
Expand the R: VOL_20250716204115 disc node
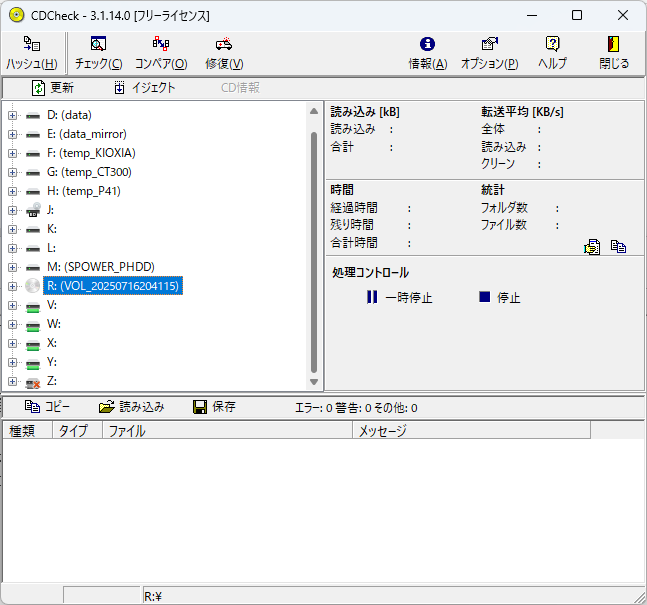[x=13, y=286]
